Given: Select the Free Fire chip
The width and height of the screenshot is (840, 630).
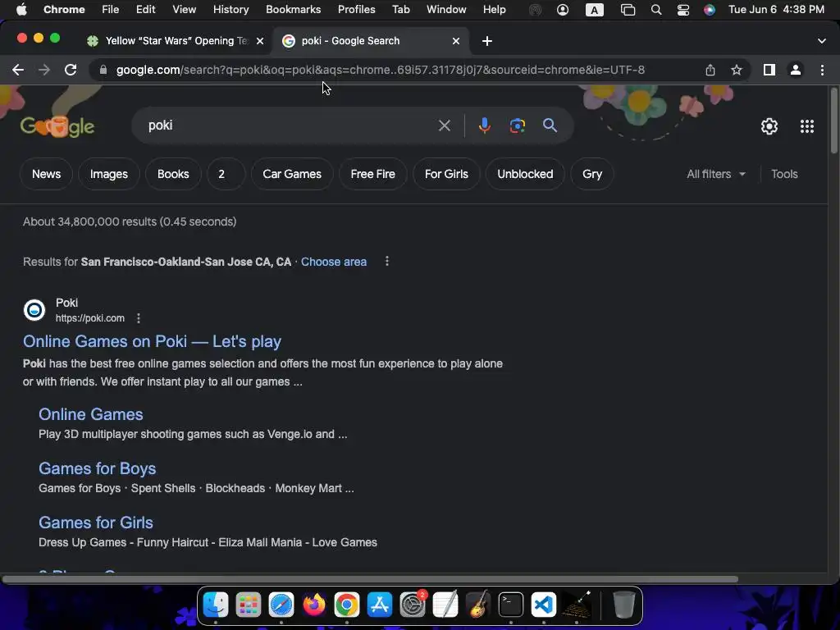Looking at the screenshot, I should (373, 174).
